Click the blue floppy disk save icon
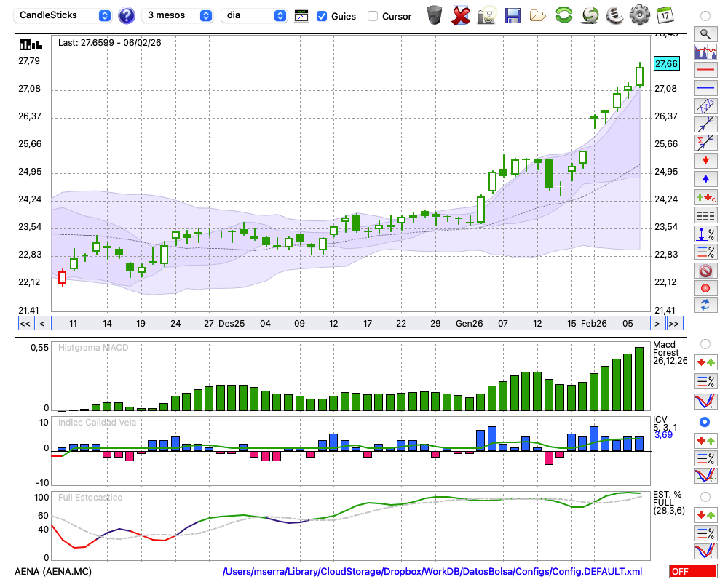 pyautogui.click(x=513, y=15)
